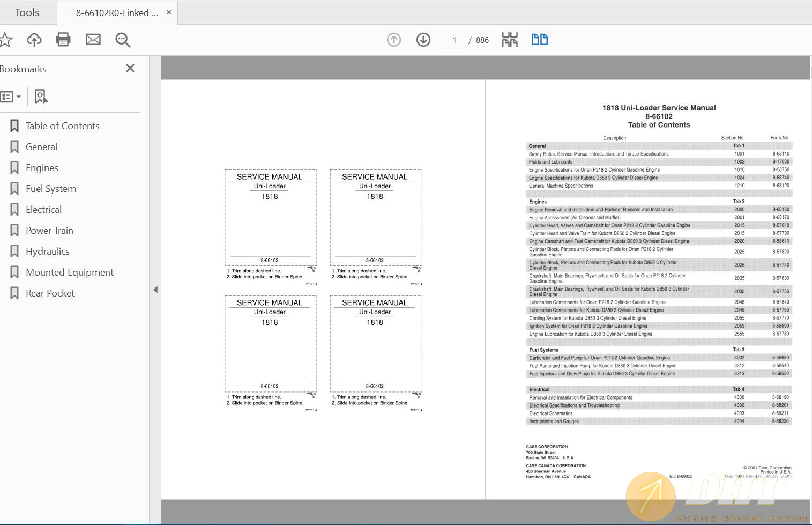812x525 pixels.
Task: Open the Table of Contents bookmark
Action: (x=62, y=126)
